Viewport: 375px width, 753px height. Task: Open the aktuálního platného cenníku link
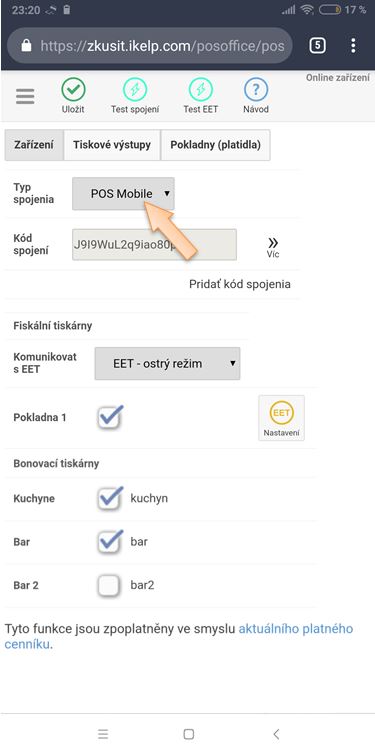tap(179, 636)
